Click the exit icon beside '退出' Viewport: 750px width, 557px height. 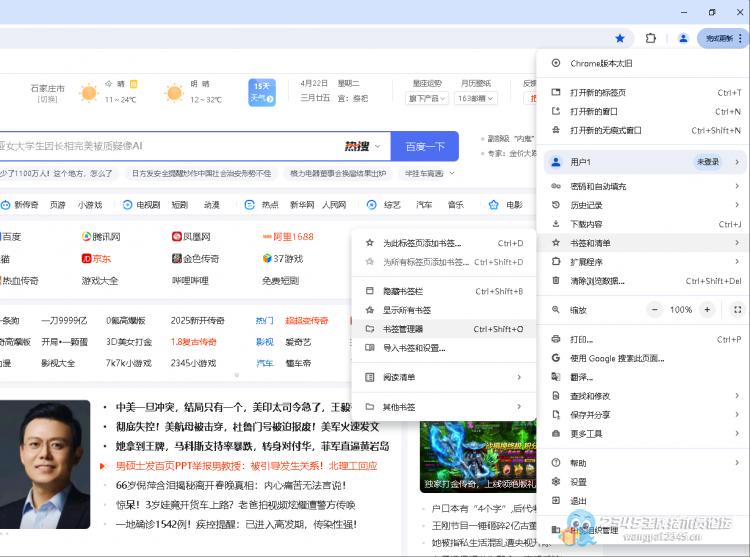pyautogui.click(x=556, y=501)
